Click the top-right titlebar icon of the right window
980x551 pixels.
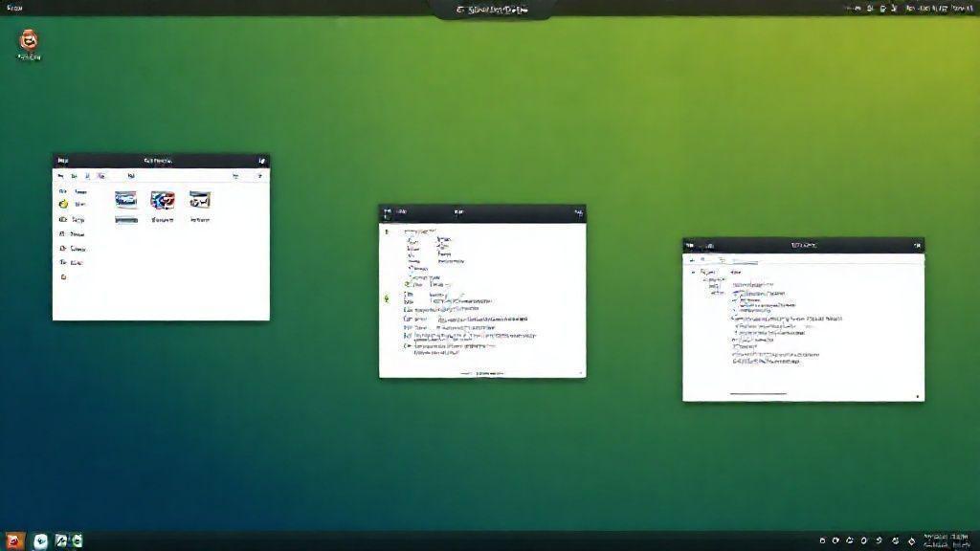point(917,246)
